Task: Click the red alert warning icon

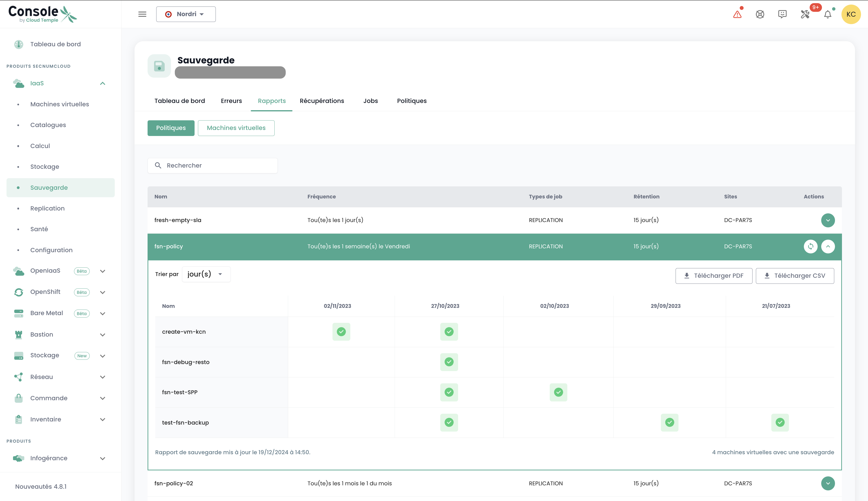Action: coord(737,14)
